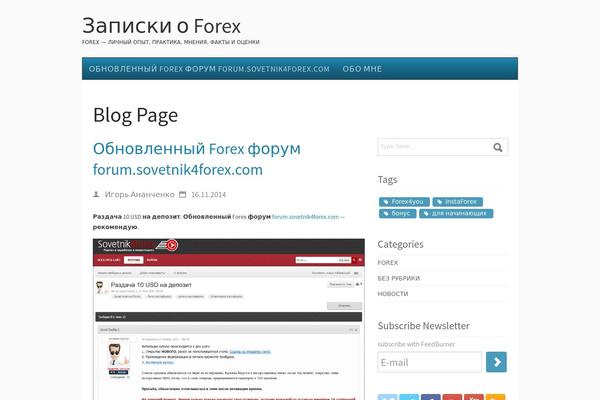Focus the E-mail newsletter field
Screen dimensions: 600x400
(429, 362)
